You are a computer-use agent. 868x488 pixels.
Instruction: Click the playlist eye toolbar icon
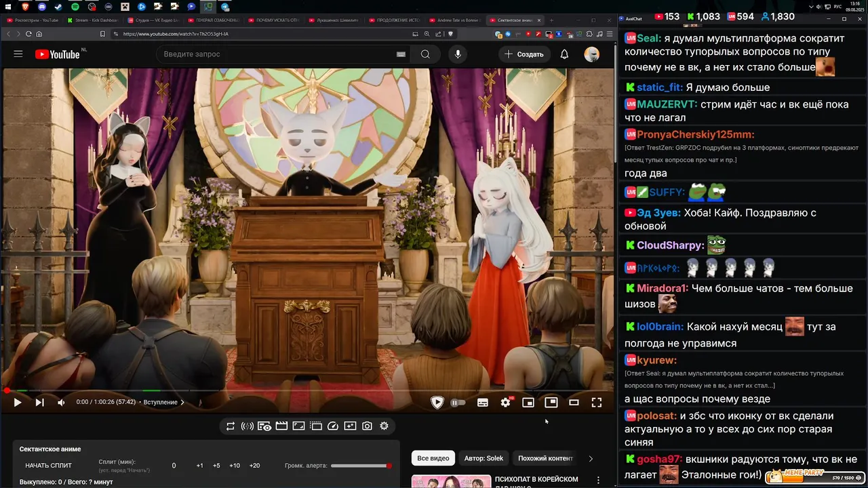[264, 426]
